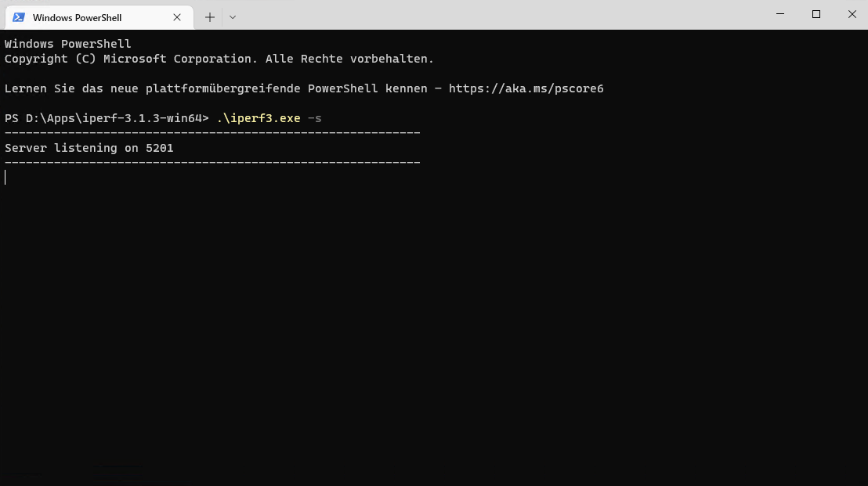Close the Windows Terminal window
868x486 pixels.
pyautogui.click(x=852, y=14)
